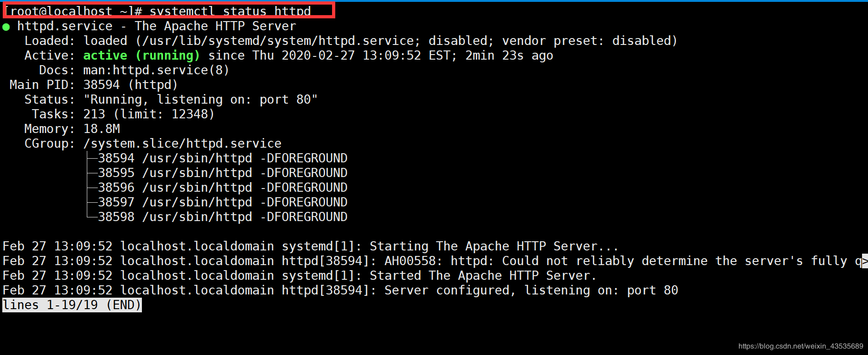Click the "Started The Apache HTTP Server." log line
Image resolution: width=868 pixels, height=355 pixels.
482,276
